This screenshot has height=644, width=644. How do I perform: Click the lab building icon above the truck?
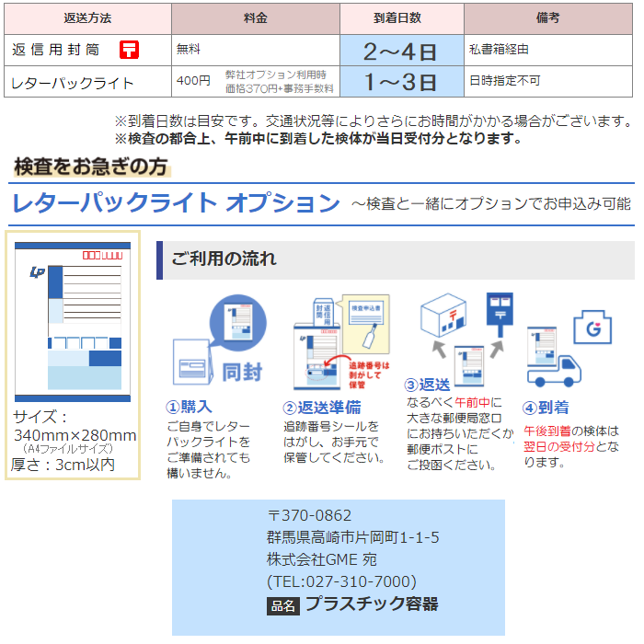592,327
